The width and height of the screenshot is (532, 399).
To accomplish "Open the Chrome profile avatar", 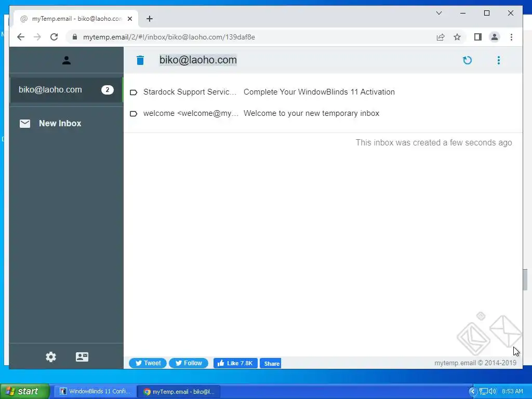I will click(x=495, y=37).
